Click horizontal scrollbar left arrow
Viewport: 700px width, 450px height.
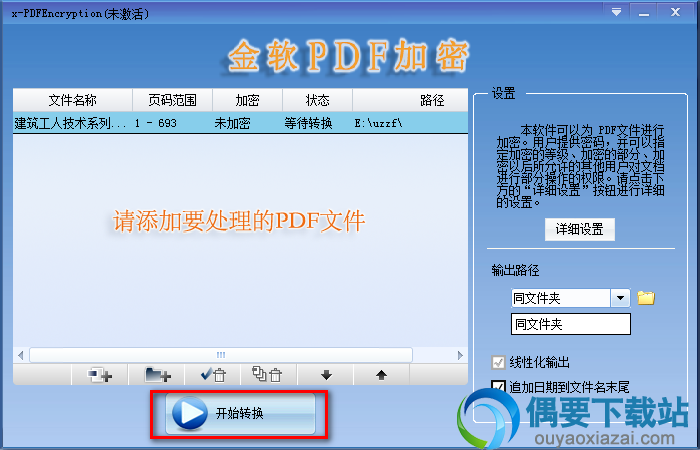coord(21,355)
